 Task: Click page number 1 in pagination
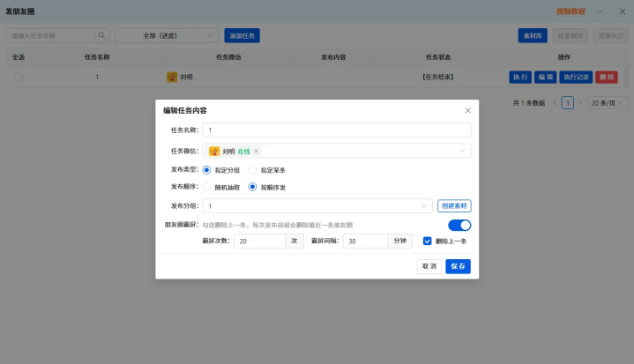point(567,103)
